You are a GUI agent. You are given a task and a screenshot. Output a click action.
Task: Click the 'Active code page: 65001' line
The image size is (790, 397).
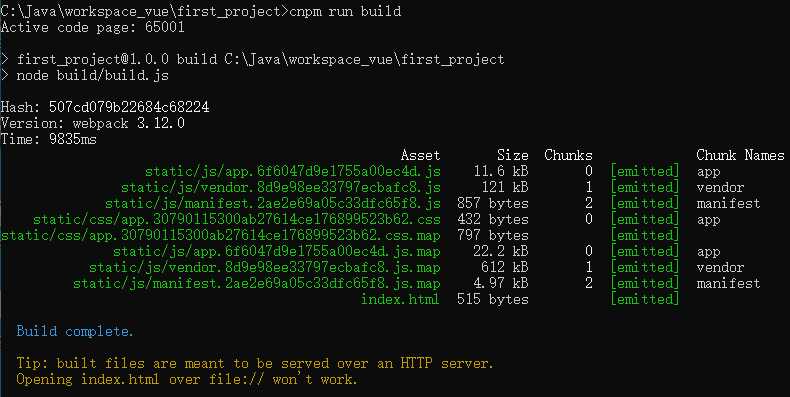click(x=93, y=27)
